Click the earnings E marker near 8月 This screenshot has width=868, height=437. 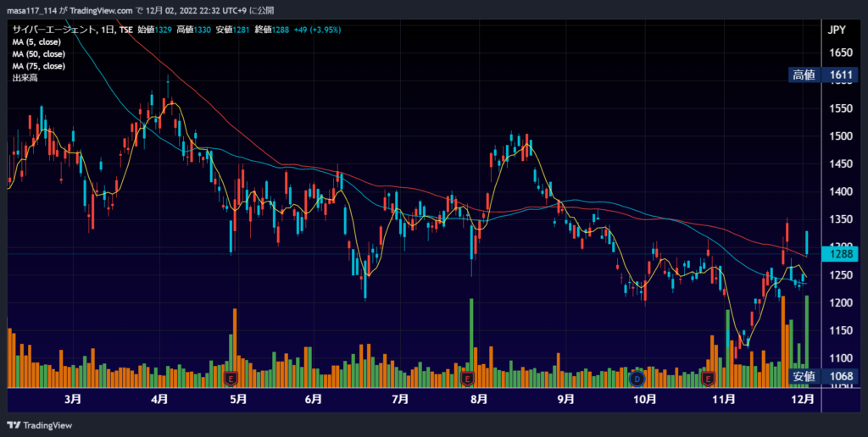pyautogui.click(x=468, y=379)
